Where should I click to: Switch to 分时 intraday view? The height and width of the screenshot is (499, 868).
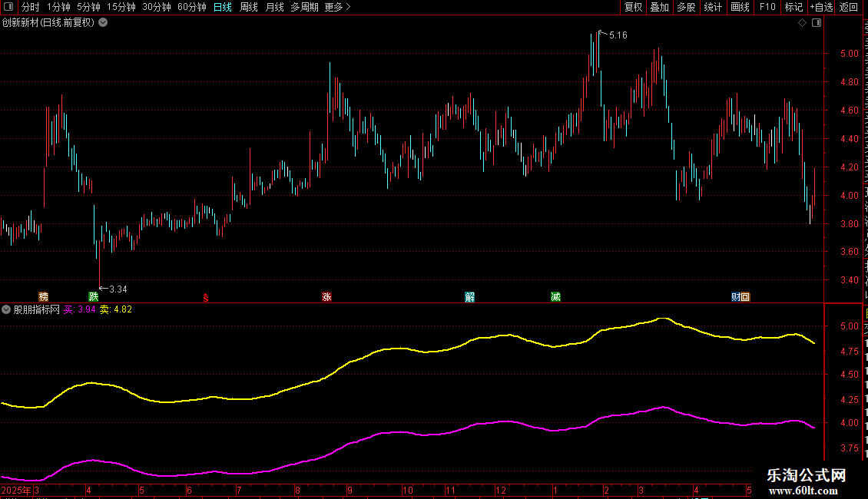(31, 7)
